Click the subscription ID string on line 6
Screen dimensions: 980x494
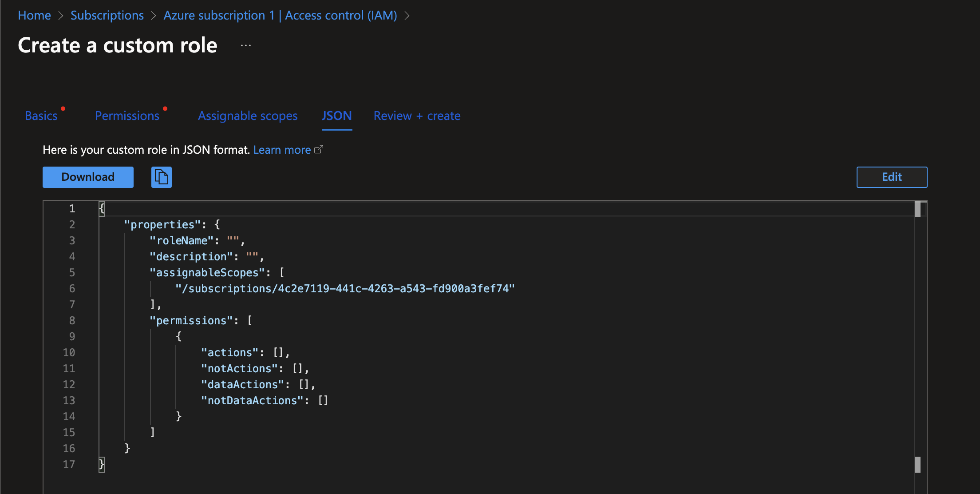click(x=345, y=289)
